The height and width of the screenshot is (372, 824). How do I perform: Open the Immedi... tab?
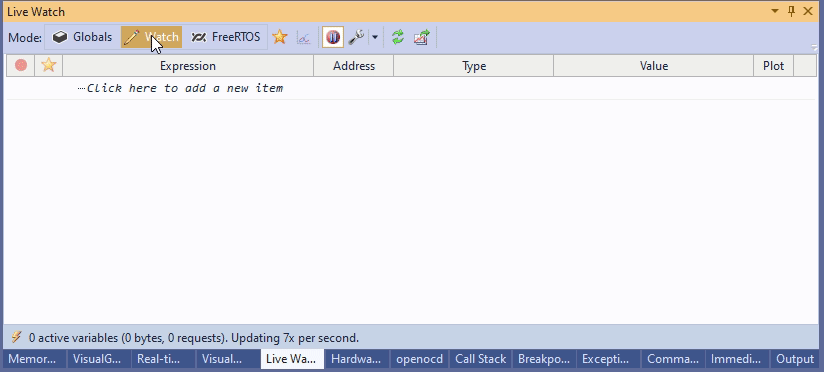(737, 359)
